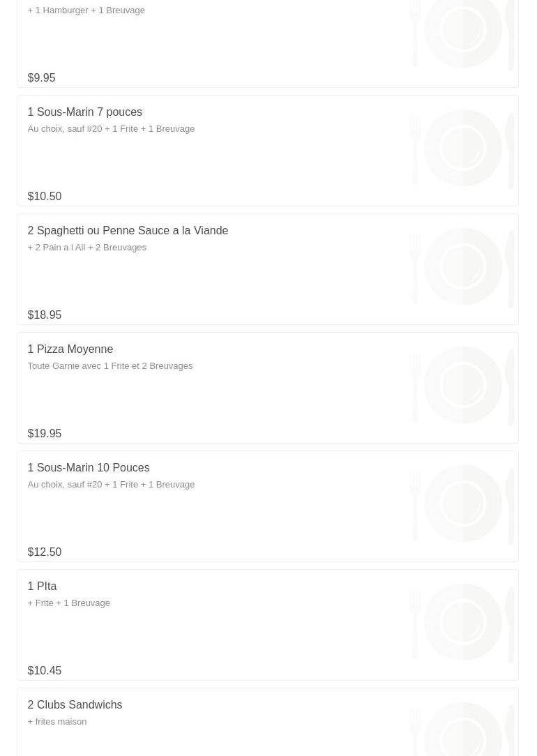Open the 2 Clubs Sandwichs title
This screenshot has width=537, height=756.
point(75,705)
